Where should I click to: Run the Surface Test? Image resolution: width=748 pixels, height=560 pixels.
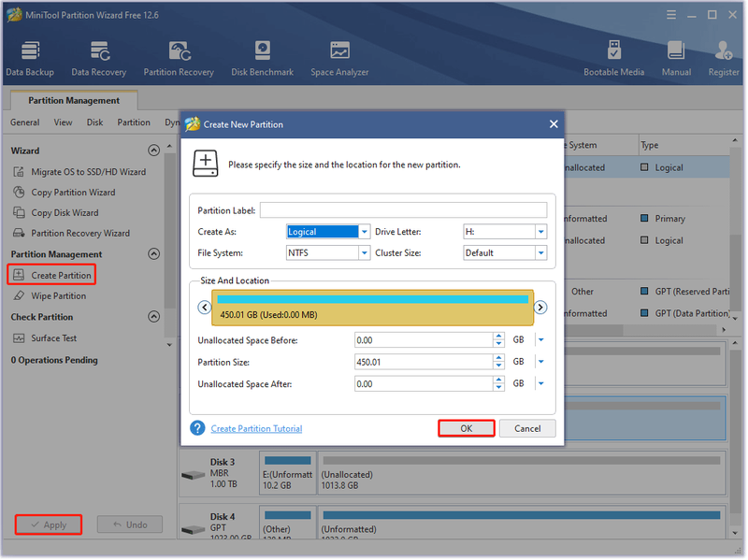[x=44, y=338]
